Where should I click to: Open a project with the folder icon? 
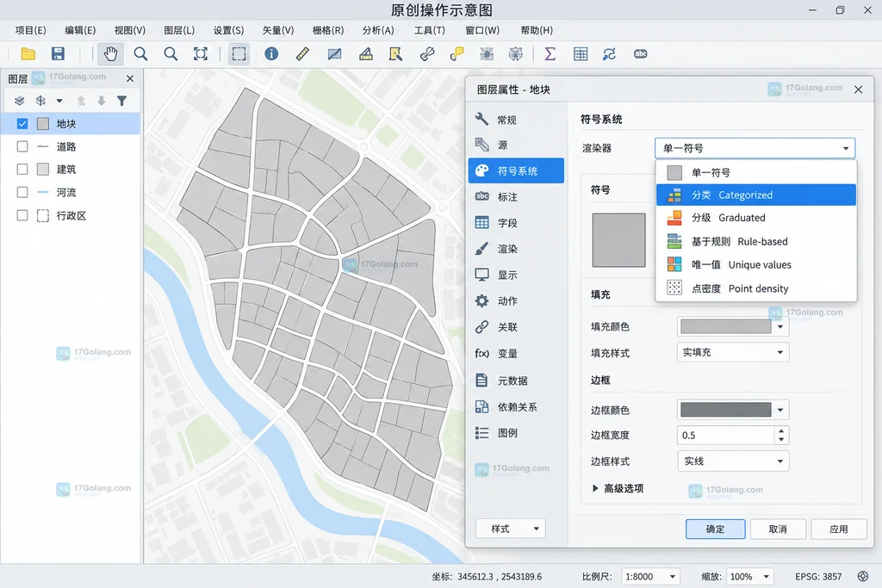[28, 54]
